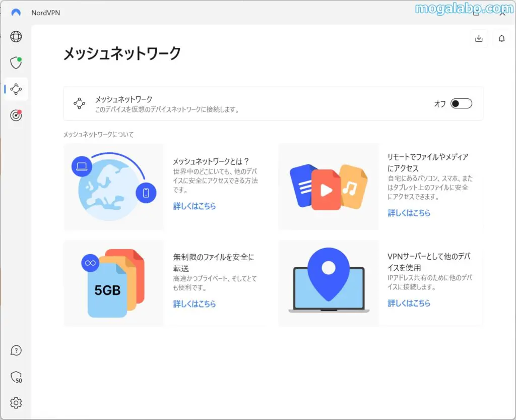
Task: Click 詳しくはこちら under VPNサーバーとして他のデバイスを使用
Action: [x=409, y=303]
